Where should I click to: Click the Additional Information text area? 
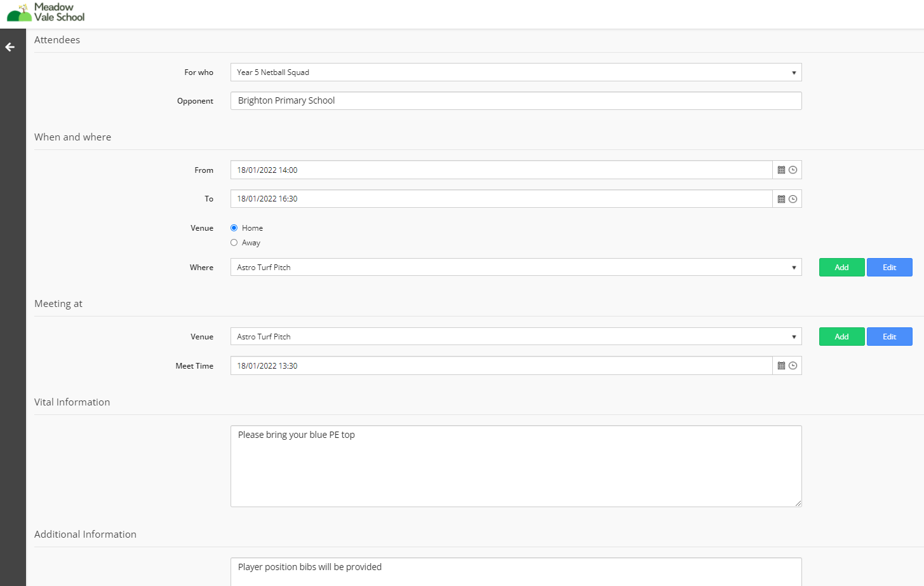pos(516,571)
